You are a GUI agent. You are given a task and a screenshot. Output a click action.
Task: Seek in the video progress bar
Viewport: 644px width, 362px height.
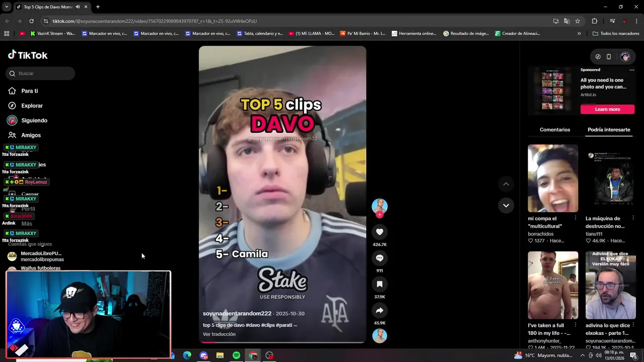(282, 342)
